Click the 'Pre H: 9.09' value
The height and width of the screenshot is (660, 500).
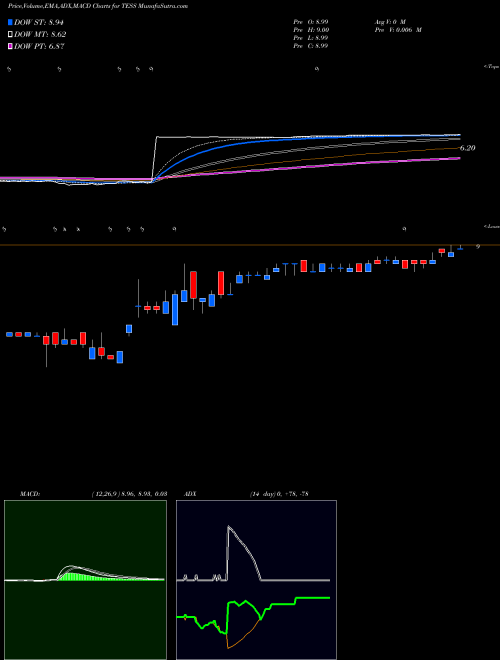pos(311,29)
